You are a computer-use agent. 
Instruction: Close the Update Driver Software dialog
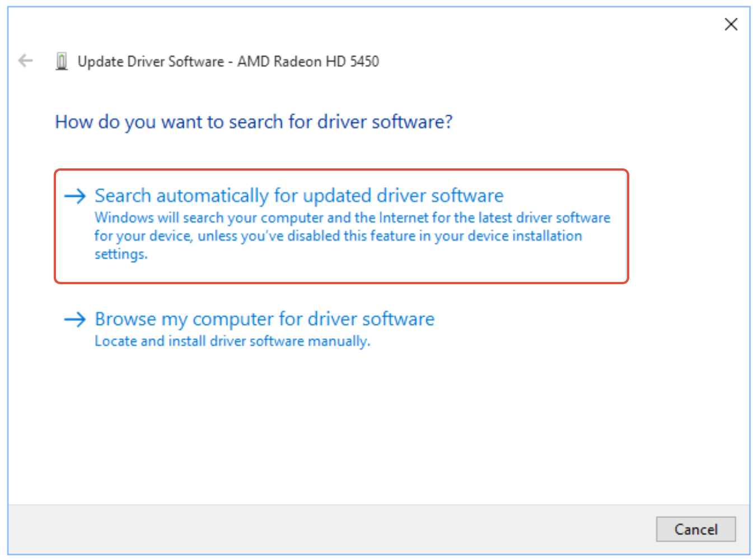point(731,24)
